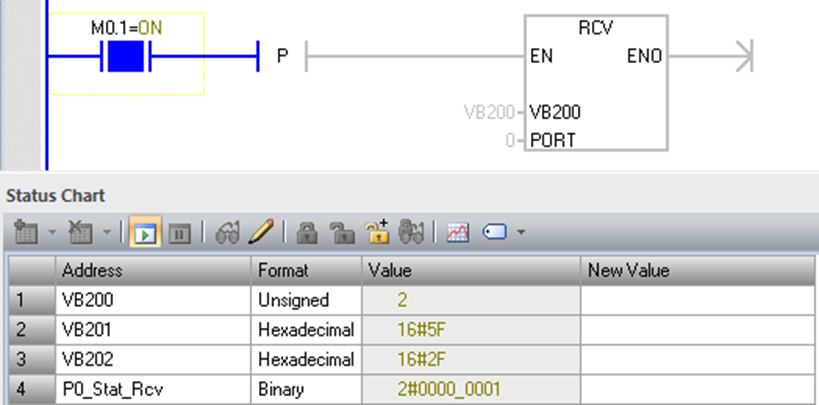Viewport: 819px width, 405px height.
Task: Click the New Value field for P0_Stat_Rcv
Action: coord(698,389)
